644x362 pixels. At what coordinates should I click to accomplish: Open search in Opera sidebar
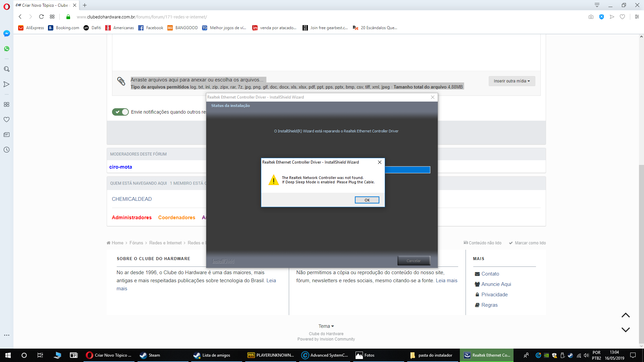pyautogui.click(x=6, y=69)
